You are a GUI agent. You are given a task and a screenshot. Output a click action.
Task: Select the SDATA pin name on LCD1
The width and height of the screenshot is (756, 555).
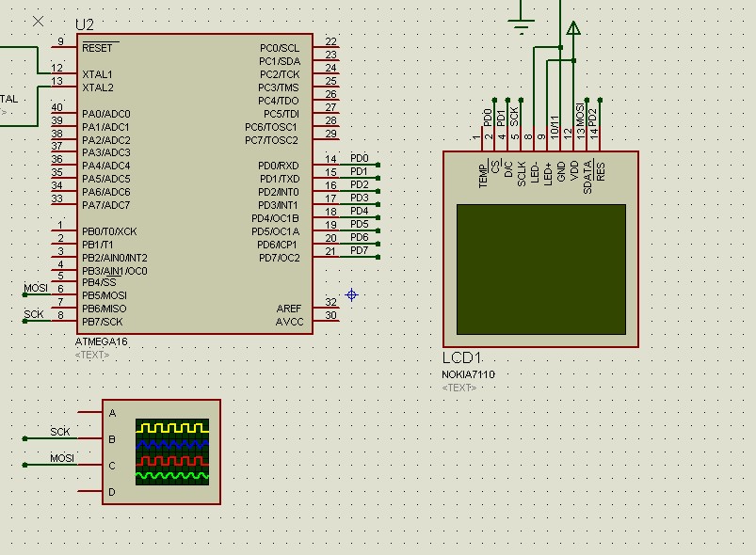[x=587, y=177]
